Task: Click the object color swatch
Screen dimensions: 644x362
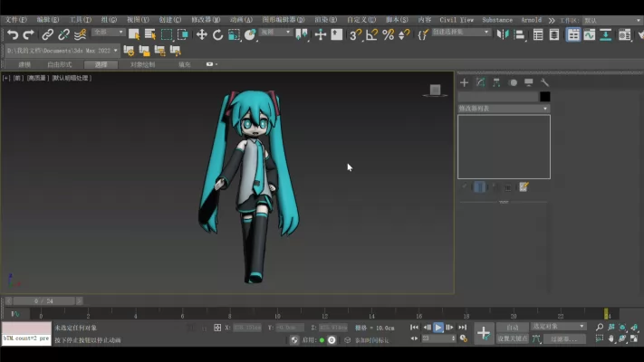Action: (x=545, y=97)
